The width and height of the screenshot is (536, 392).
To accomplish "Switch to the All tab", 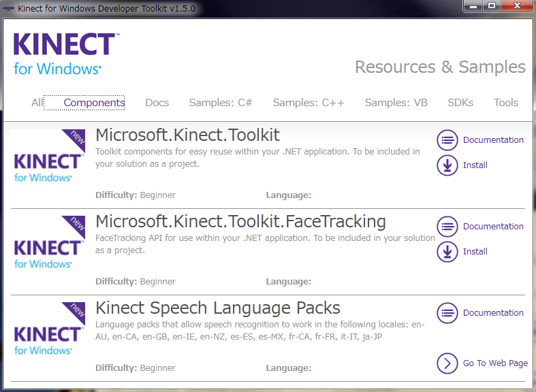I will (x=37, y=103).
